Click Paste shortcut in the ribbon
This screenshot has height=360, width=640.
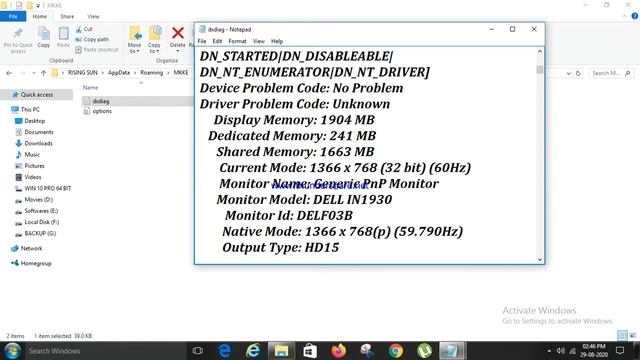(x=97, y=50)
